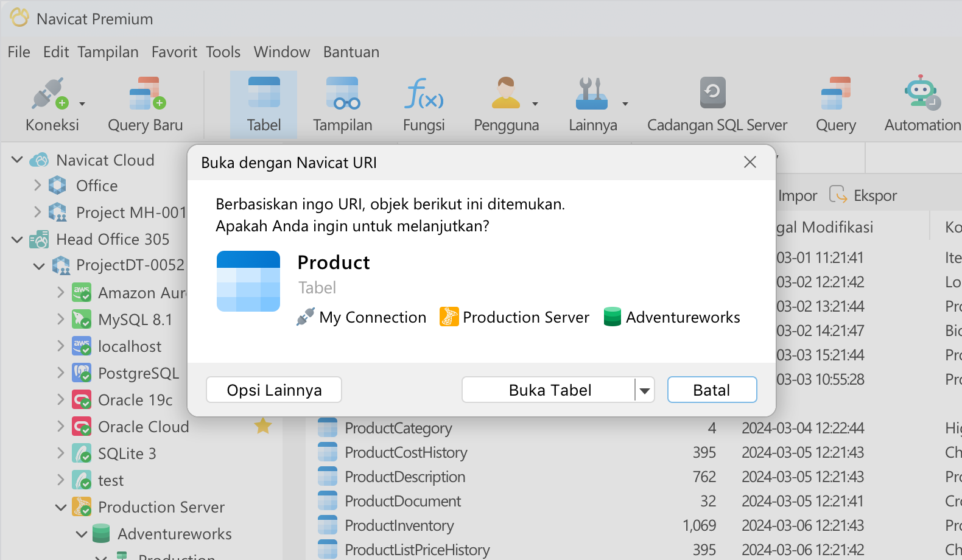This screenshot has width=962, height=560.
Task: Select the Oracle 19c icon
Action: (82, 400)
